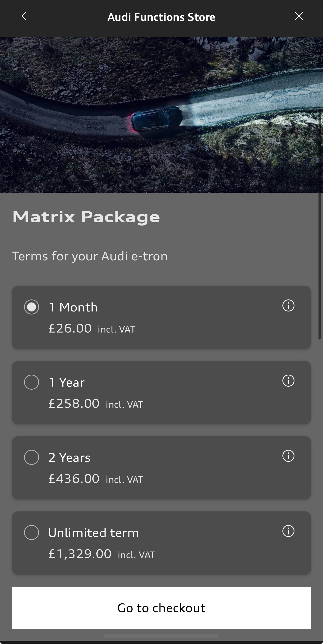Choose the 1 Year radio option
The image size is (323, 644).
32,382
